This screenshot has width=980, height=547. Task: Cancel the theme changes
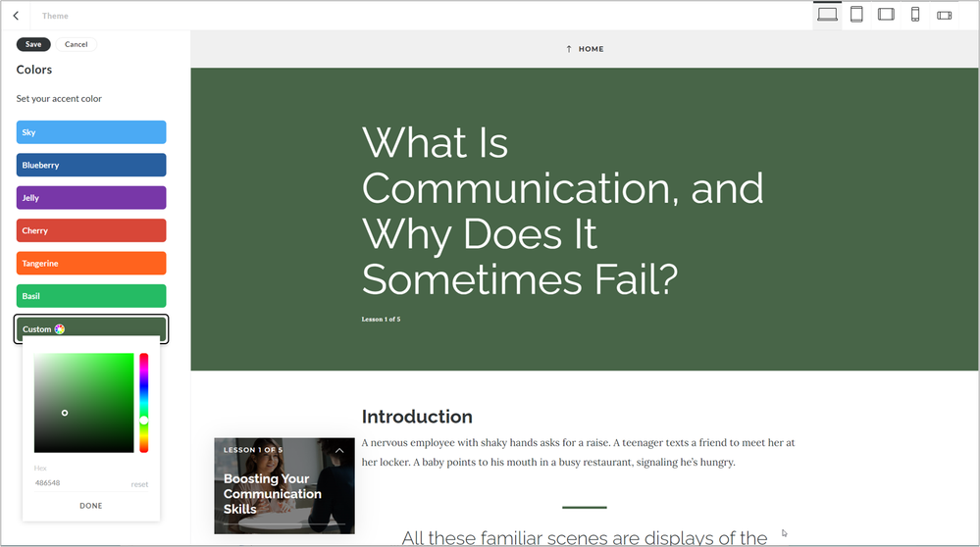[77, 44]
